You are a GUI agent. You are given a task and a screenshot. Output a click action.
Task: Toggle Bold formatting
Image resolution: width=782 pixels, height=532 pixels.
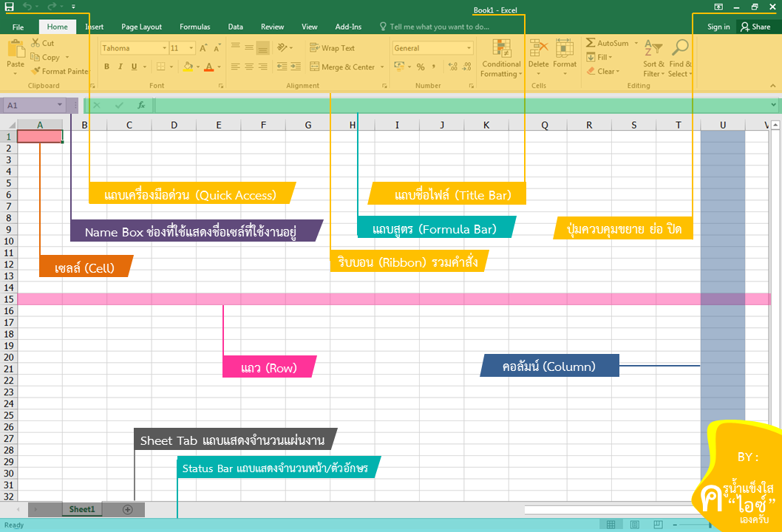tap(106, 67)
